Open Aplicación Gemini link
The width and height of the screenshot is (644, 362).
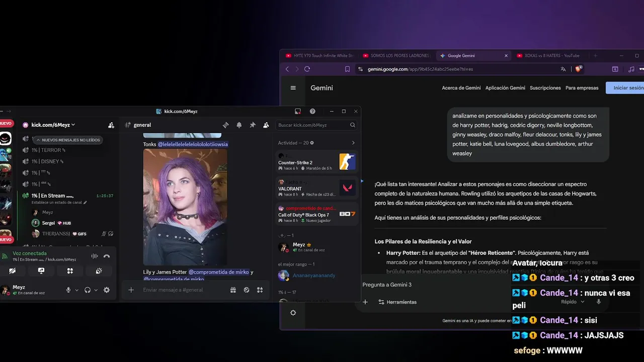tap(505, 88)
